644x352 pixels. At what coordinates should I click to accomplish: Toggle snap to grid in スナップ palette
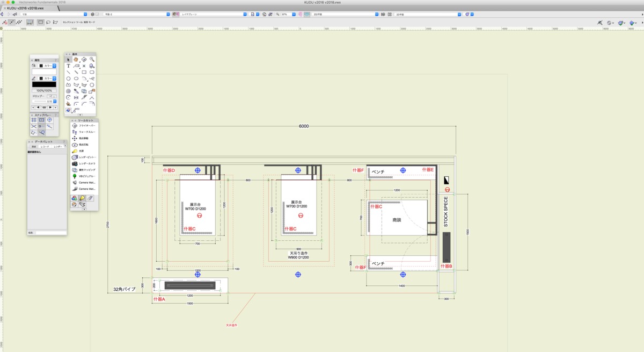coord(34,120)
